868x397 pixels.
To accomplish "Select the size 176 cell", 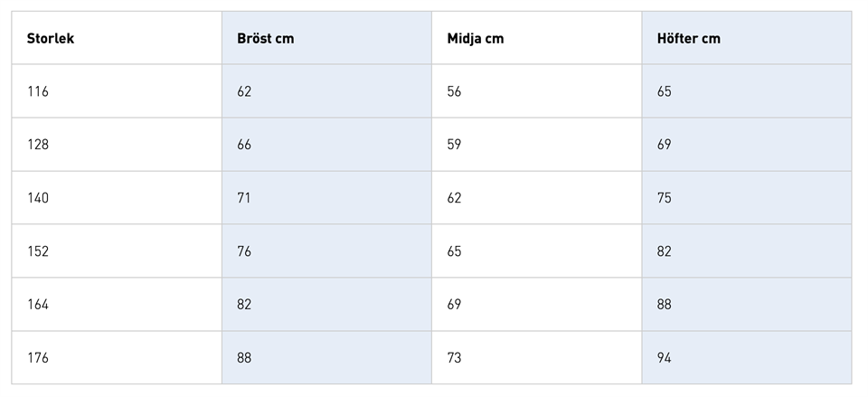I will pos(38,358).
